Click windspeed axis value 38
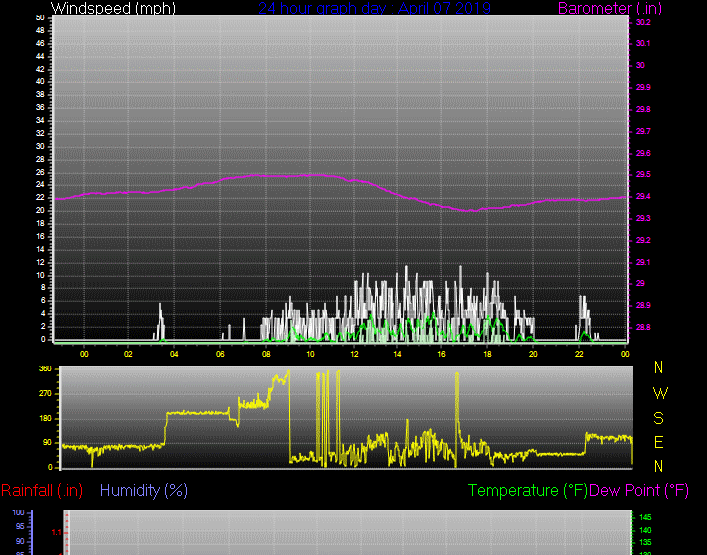The height and width of the screenshot is (555, 707). 40,95
